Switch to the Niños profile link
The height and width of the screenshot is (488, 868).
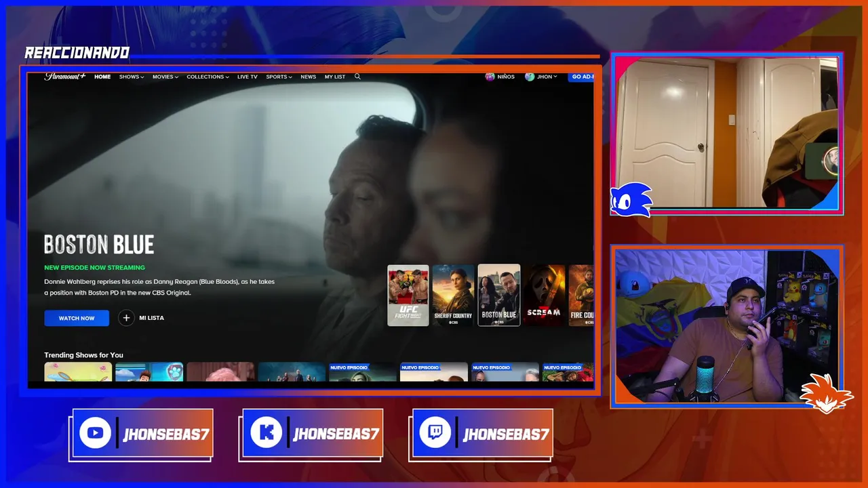(x=506, y=77)
